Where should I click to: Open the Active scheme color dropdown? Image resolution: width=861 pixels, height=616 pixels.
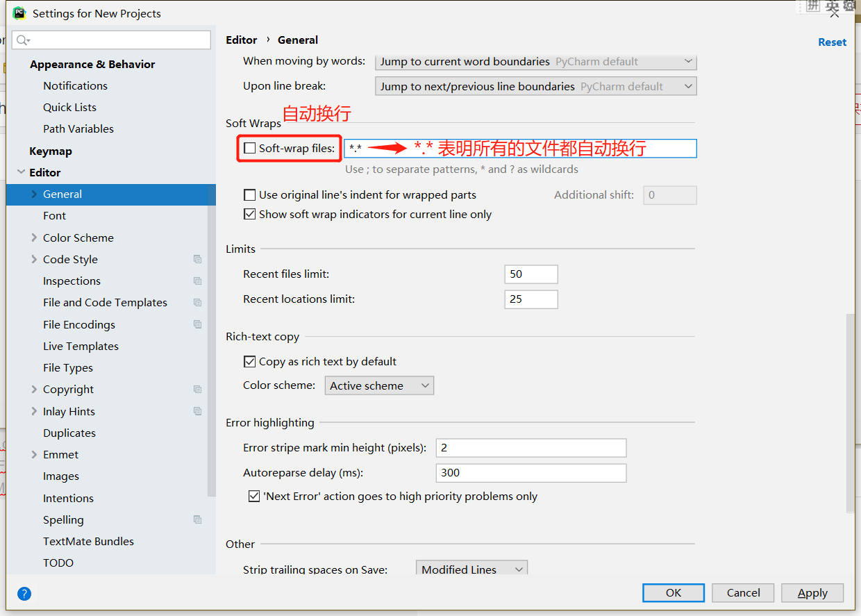pyautogui.click(x=379, y=385)
